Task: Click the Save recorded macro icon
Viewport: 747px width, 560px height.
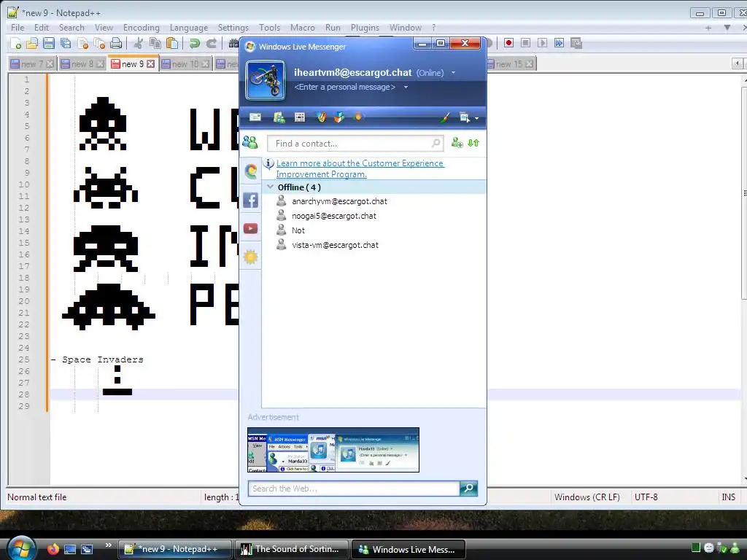Action: point(576,43)
